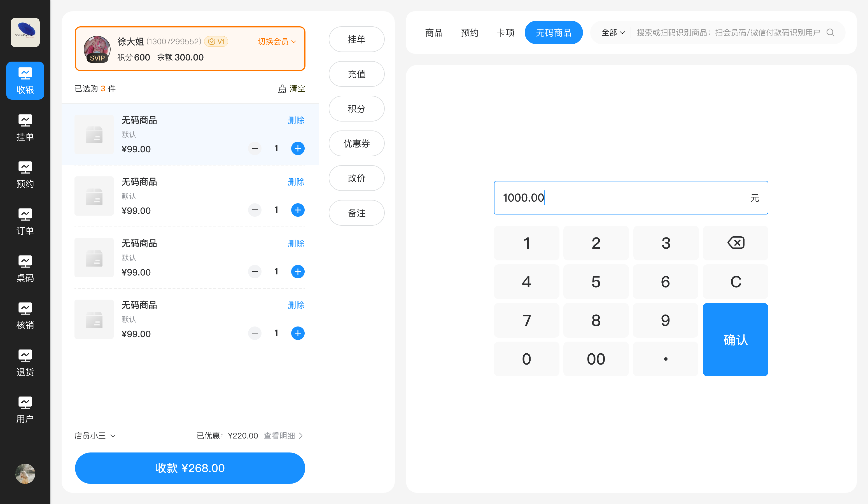The height and width of the screenshot is (504, 868).
Task: Delete the third 无码商品 item
Action: [296, 244]
